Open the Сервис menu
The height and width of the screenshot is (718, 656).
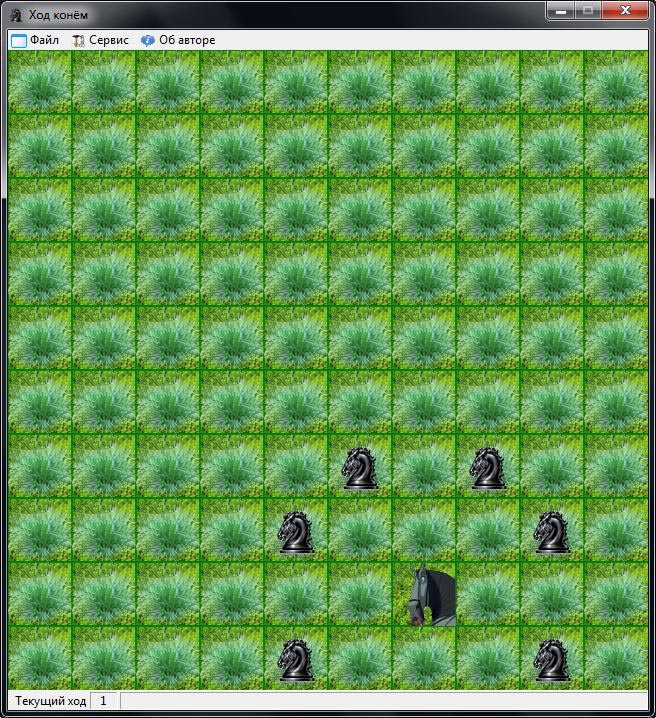(100, 40)
